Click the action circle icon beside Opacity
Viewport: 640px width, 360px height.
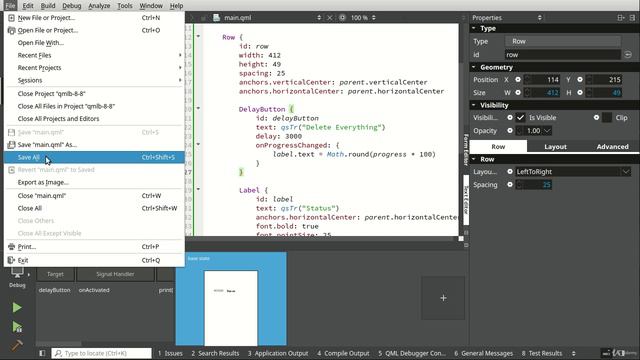(510, 131)
